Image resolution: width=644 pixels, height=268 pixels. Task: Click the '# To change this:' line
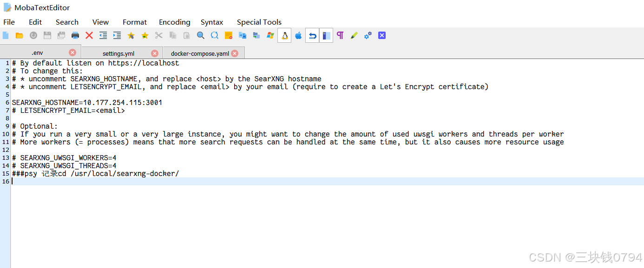point(47,71)
